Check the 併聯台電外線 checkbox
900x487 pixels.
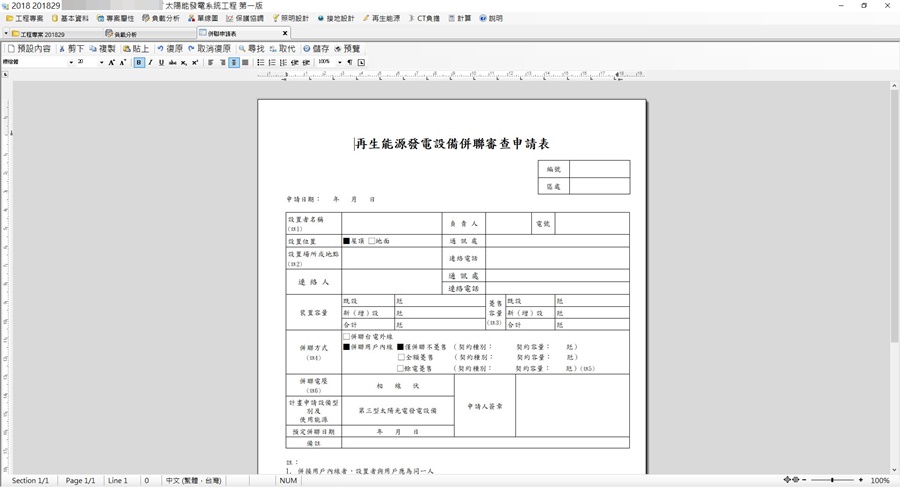346,337
